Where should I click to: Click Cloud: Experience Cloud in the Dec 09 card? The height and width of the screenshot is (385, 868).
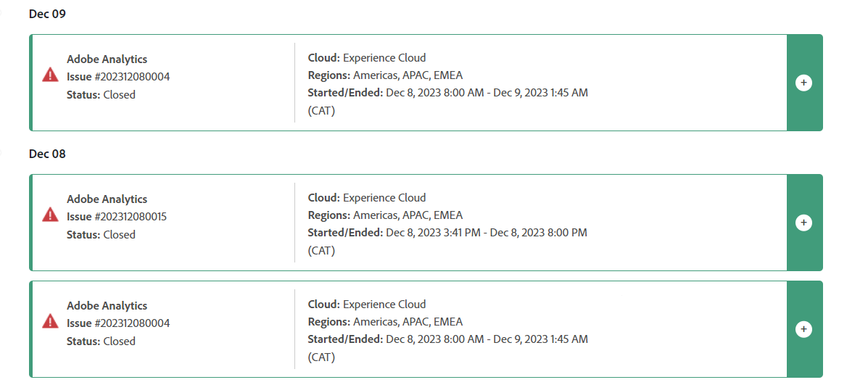click(x=366, y=57)
